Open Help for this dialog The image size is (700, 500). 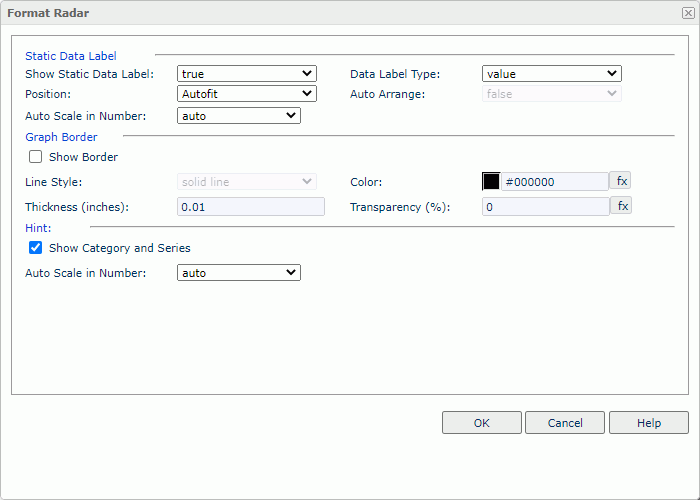[x=649, y=423]
